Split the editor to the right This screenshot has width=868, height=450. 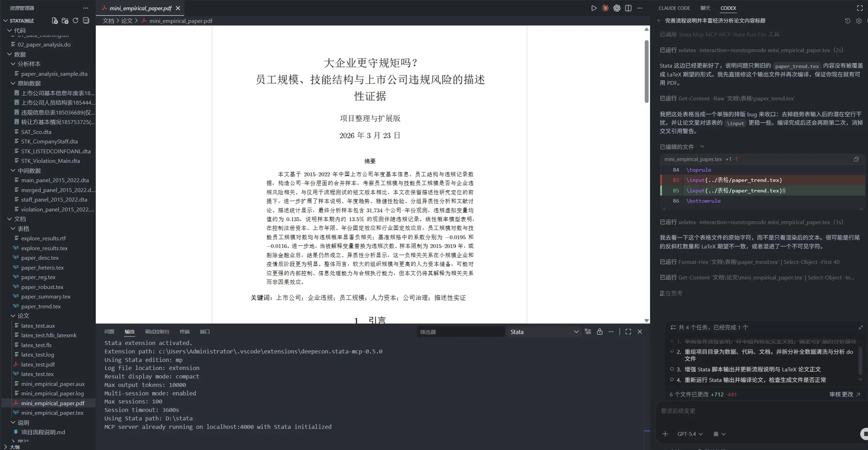click(628, 8)
